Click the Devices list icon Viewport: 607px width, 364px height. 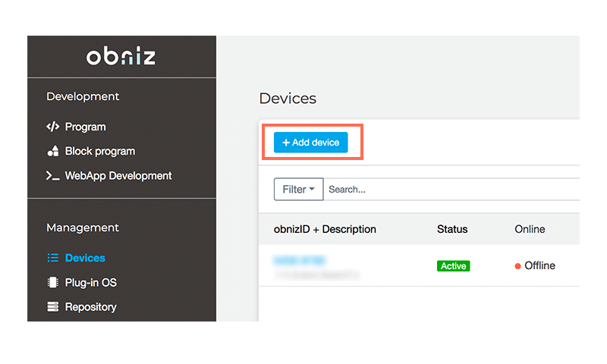click(x=52, y=258)
